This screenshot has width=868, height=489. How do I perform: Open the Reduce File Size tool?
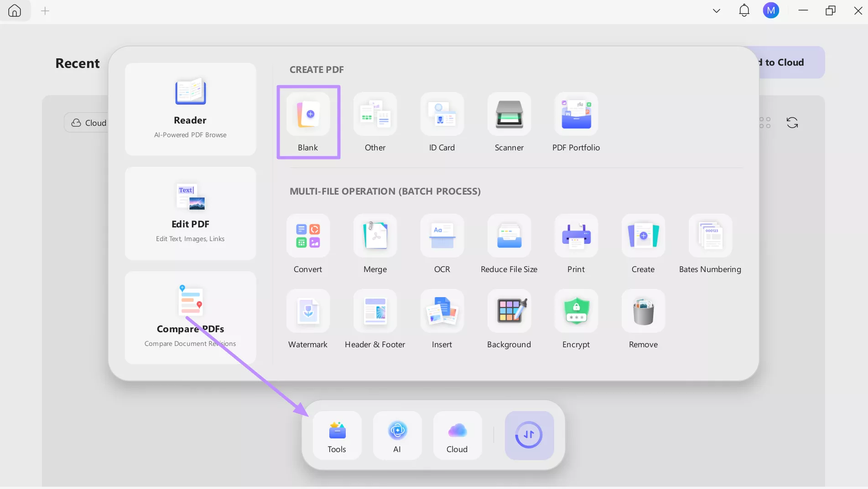509,244
